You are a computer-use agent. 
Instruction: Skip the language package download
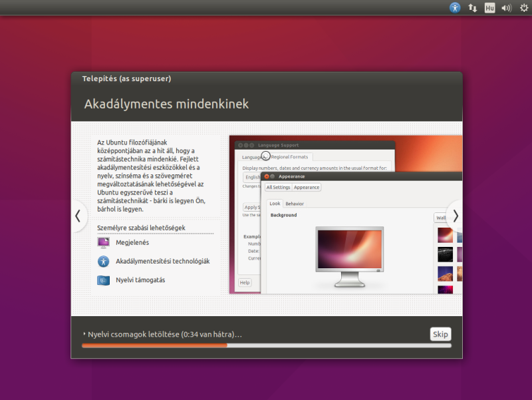(x=440, y=334)
